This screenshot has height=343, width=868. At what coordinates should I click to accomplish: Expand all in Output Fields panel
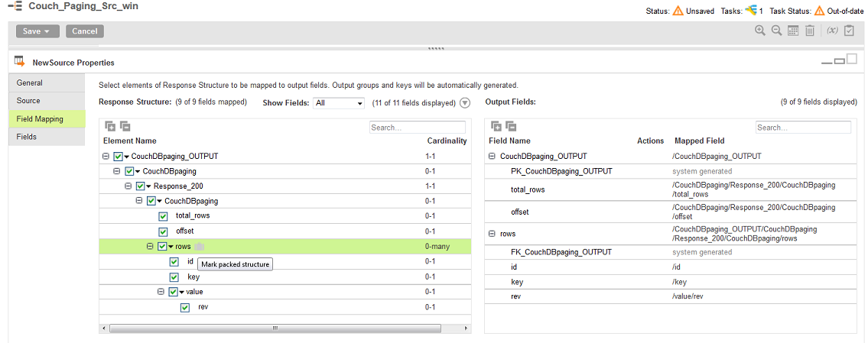coord(496,127)
